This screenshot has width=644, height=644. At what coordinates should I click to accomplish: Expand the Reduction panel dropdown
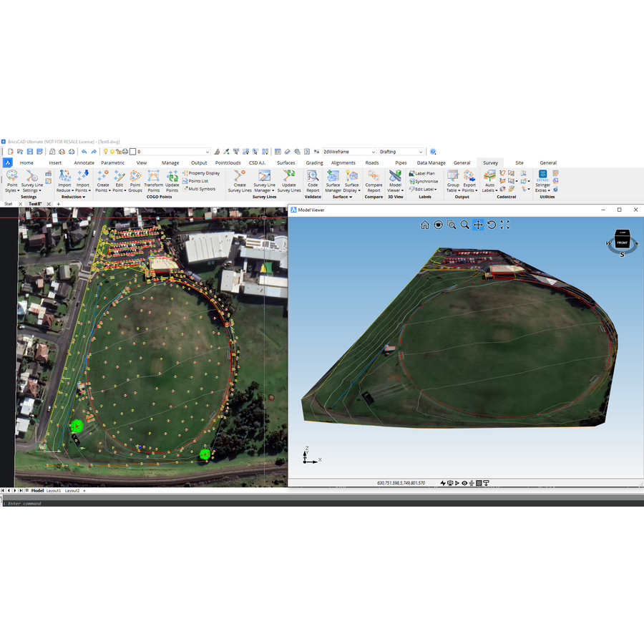(73, 197)
